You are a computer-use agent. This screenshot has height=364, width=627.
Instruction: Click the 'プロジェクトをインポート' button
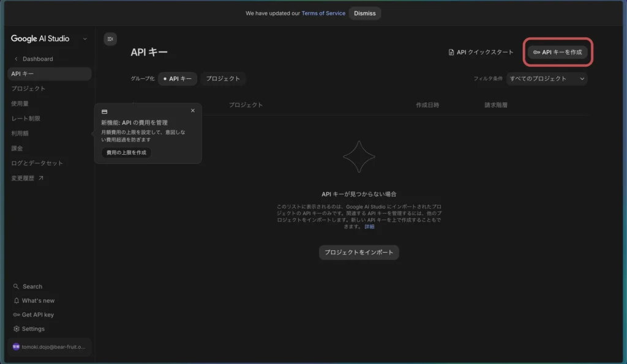coord(359,253)
